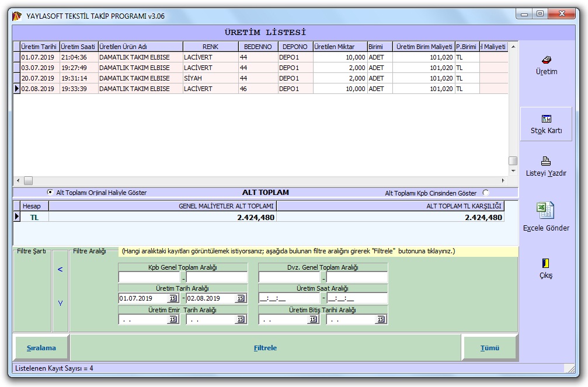Open calendar for Üretim Emir Tarih start
Image resolution: width=588 pixels, height=387 pixels.
173,319
